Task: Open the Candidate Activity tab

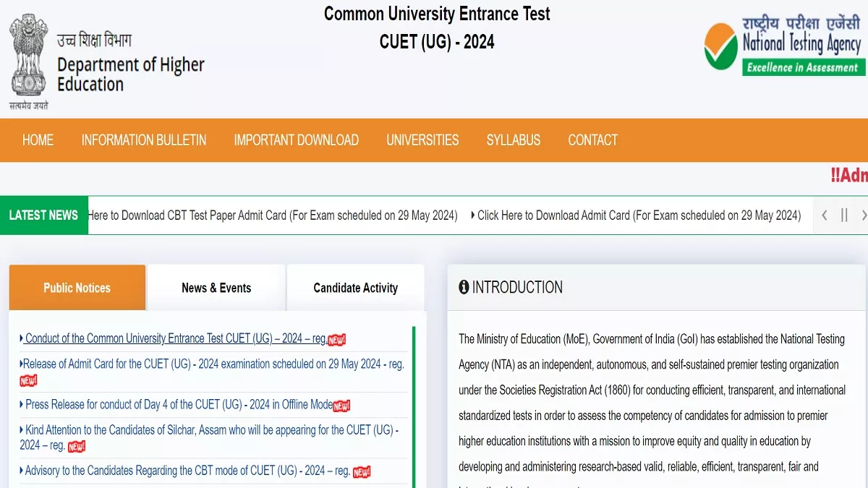Action: coord(355,288)
